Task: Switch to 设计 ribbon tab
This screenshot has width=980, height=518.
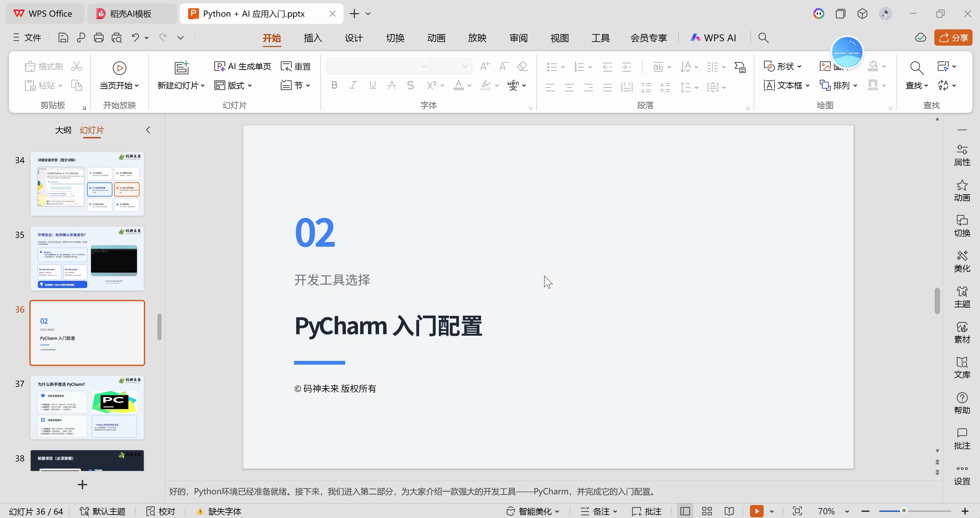Action: pyautogui.click(x=354, y=38)
